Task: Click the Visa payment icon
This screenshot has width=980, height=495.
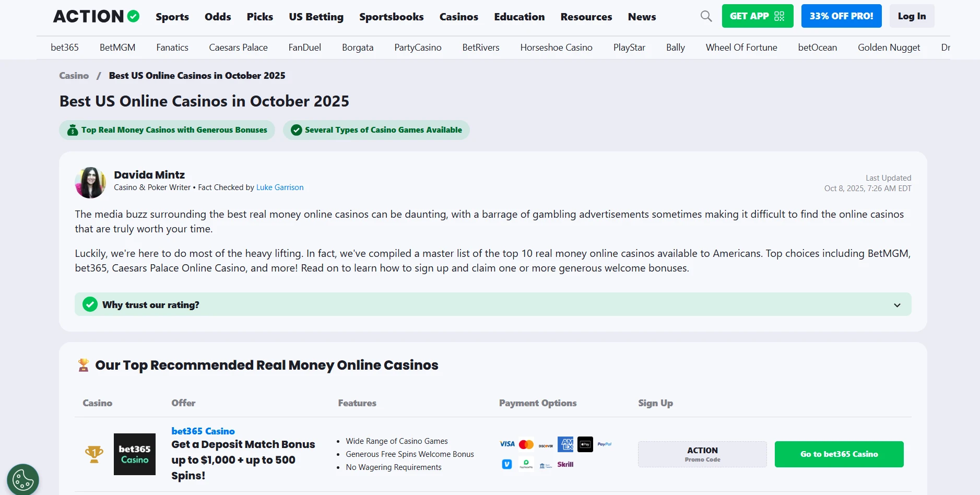Action: [507, 444]
